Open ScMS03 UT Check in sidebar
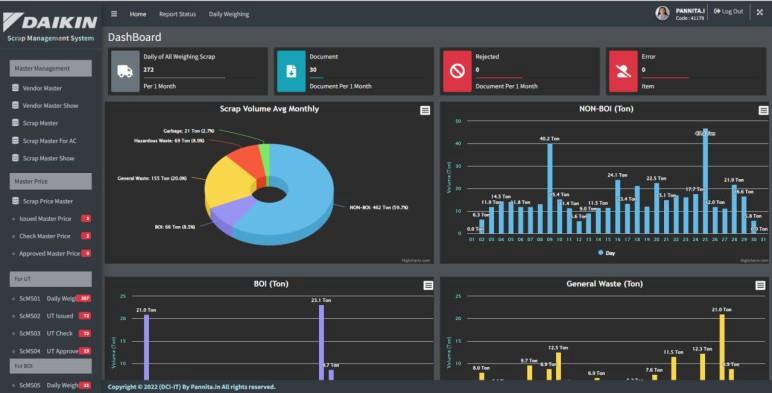This screenshot has width=772, height=393. pos(46,333)
